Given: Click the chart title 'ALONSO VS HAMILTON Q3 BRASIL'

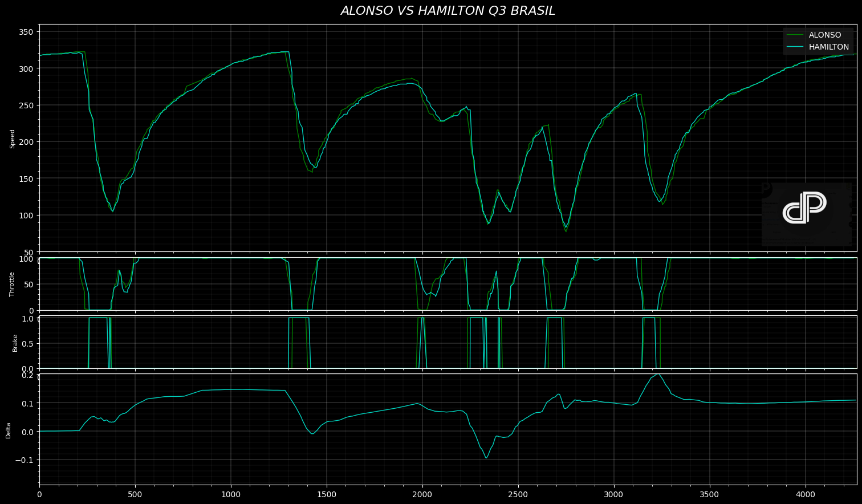Looking at the screenshot, I should click(448, 11).
